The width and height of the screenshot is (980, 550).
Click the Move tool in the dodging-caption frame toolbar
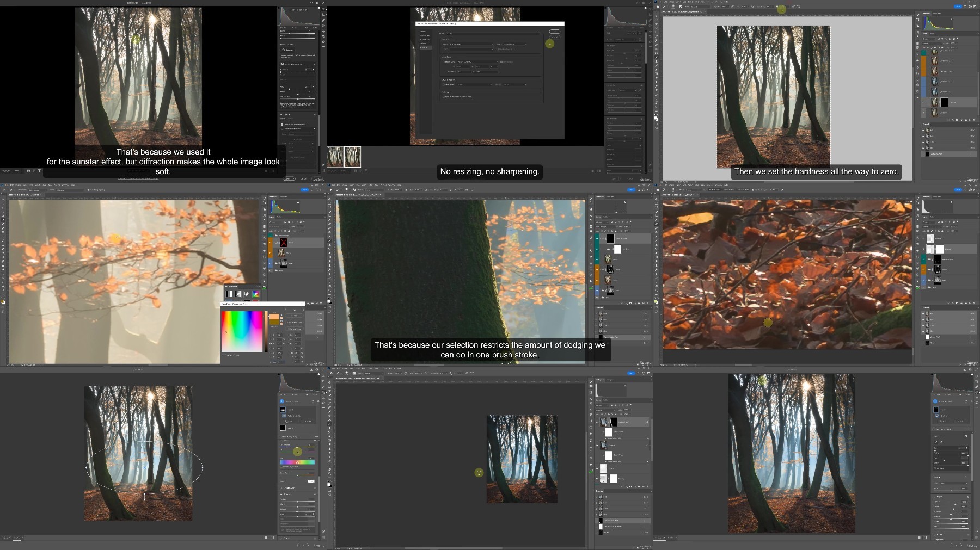pyautogui.click(x=329, y=199)
